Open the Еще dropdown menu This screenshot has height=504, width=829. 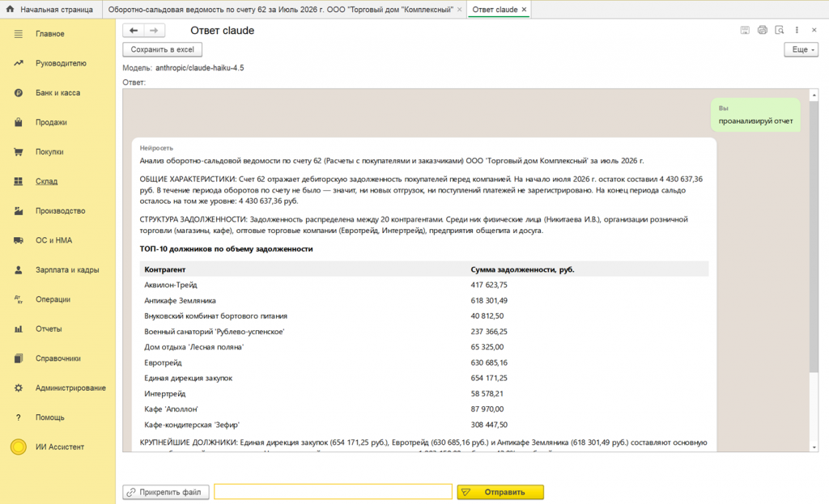coord(801,49)
